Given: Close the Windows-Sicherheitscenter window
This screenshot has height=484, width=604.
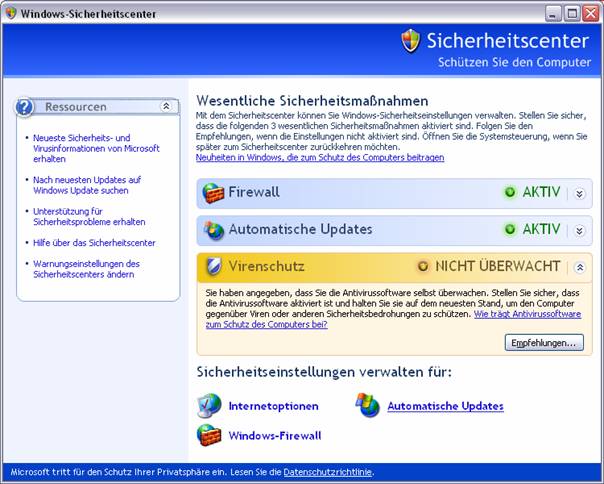Looking at the screenshot, I should point(591,14).
